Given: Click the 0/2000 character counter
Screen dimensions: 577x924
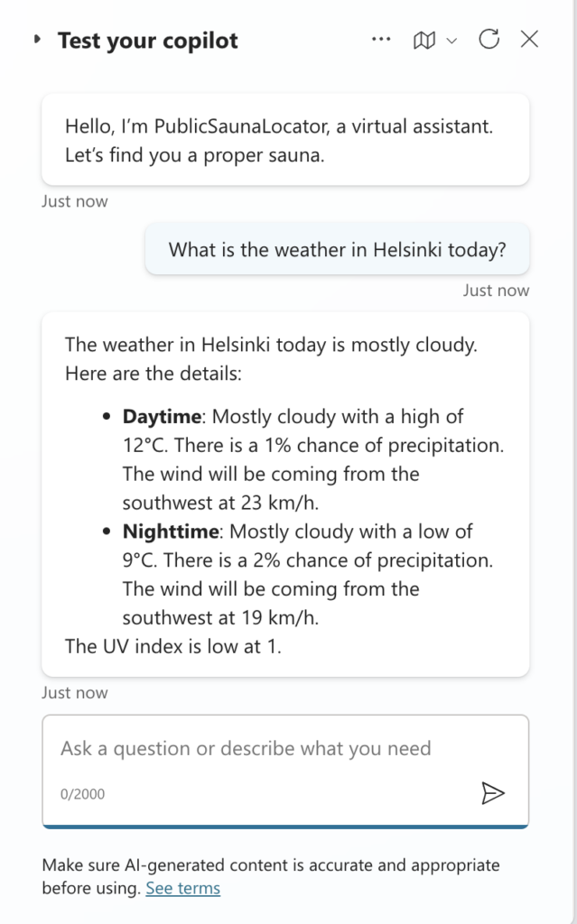Looking at the screenshot, I should 82,794.
